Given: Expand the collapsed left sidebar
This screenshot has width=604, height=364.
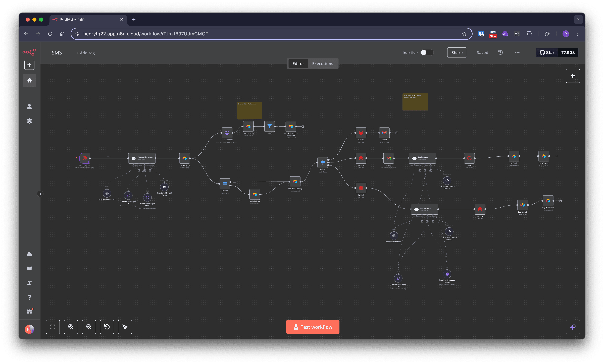Looking at the screenshot, I should (40, 194).
